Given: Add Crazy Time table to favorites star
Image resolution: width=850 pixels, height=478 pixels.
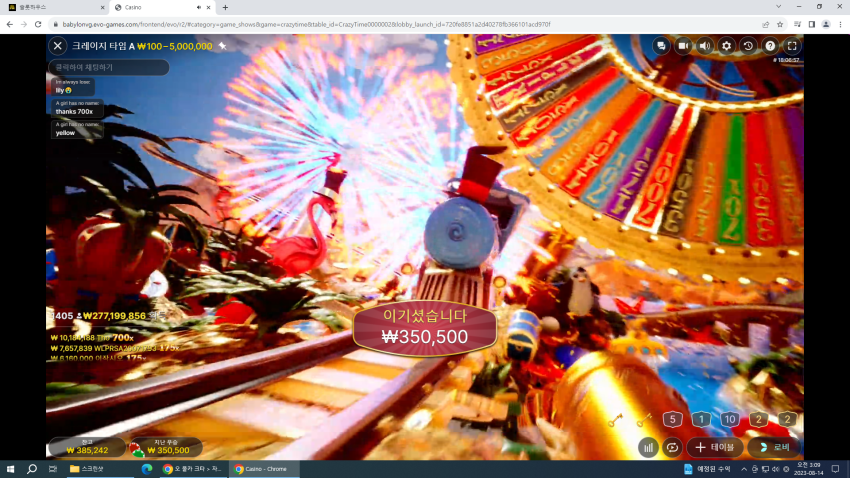Looking at the screenshot, I should pyautogui.click(x=222, y=46).
